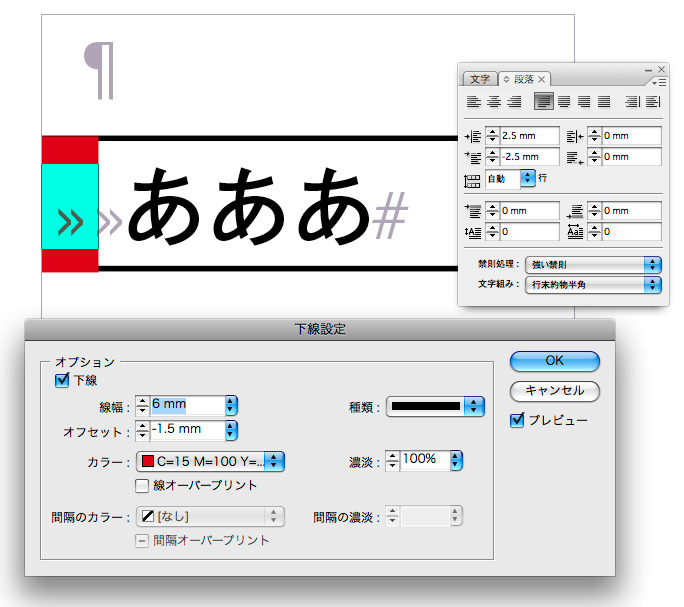Click align away from spine icon

coord(653,102)
